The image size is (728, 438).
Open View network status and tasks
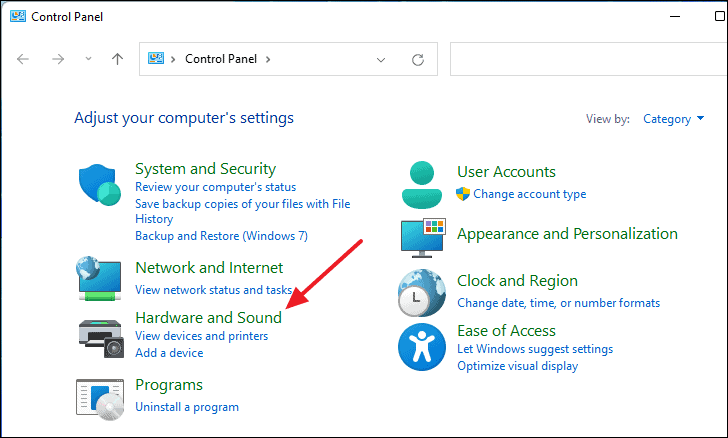click(214, 290)
